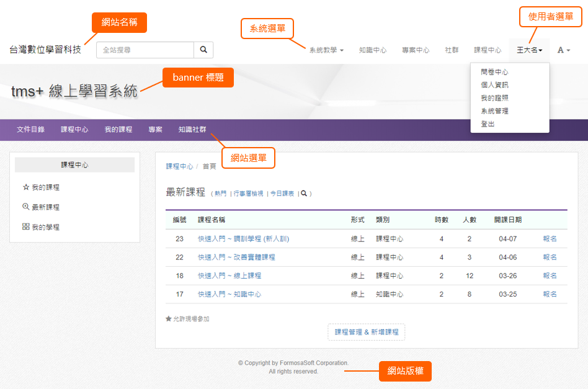Click the star icon beside 我的課程 in the sidebar
The image size is (588, 389).
click(x=26, y=187)
